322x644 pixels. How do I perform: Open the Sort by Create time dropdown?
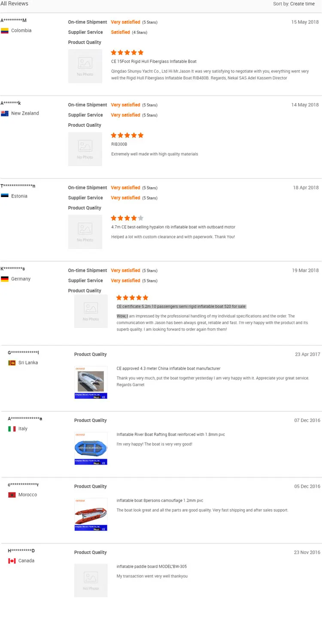click(x=294, y=4)
